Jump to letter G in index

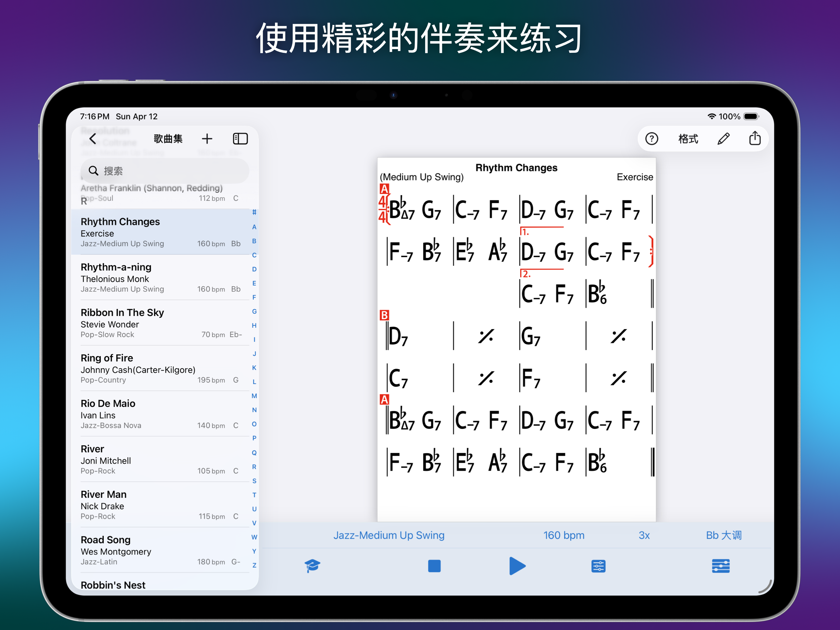pyautogui.click(x=254, y=311)
